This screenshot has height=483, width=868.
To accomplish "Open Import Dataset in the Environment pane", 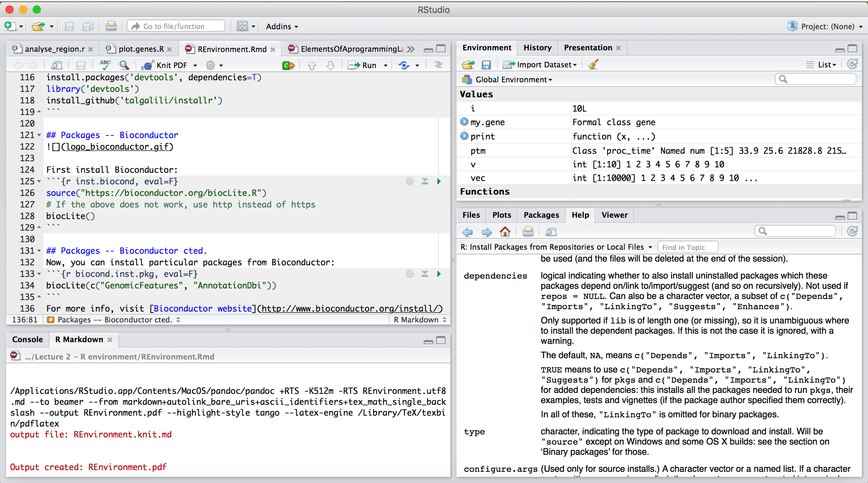I will click(540, 65).
